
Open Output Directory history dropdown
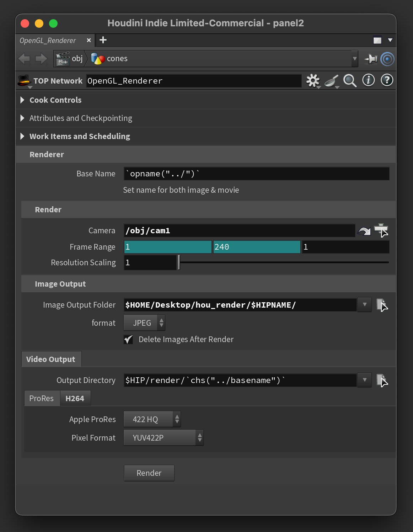364,380
